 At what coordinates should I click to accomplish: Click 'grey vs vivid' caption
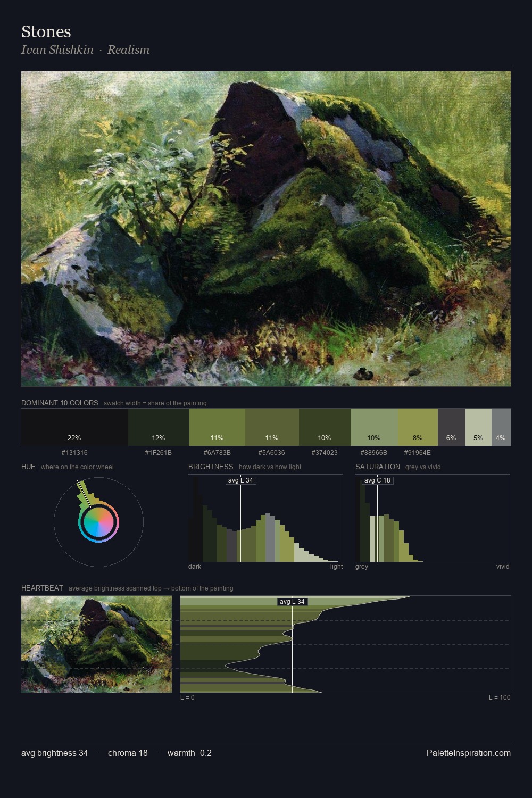click(x=423, y=467)
